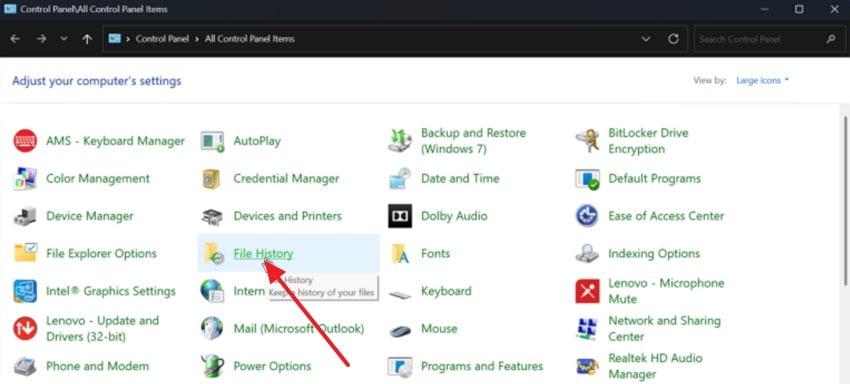The image size is (850, 384).
Task: Click the Device Manager icon
Action: pyautogui.click(x=25, y=216)
